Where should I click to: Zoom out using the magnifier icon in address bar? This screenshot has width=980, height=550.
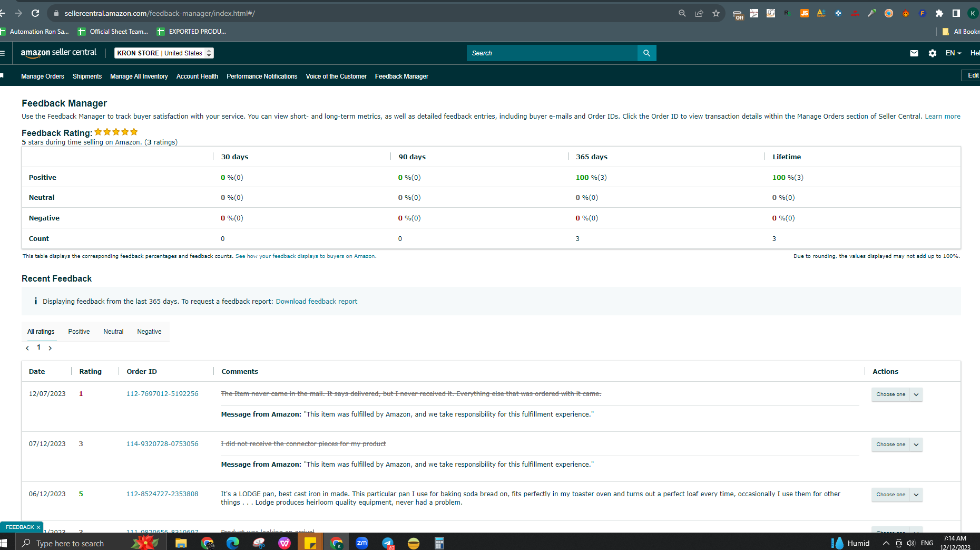(x=682, y=13)
